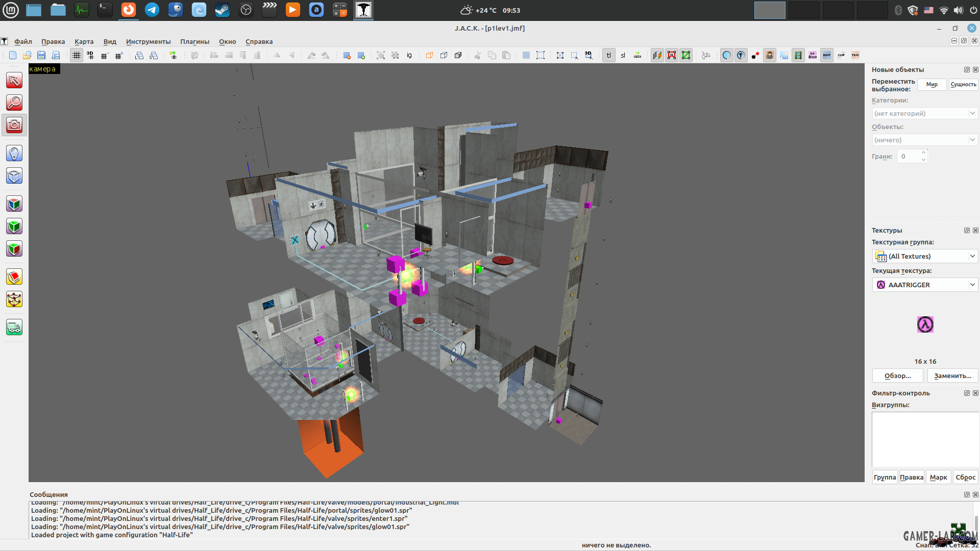Image resolution: width=980 pixels, height=551 pixels.
Task: Open the Правка menu
Action: [x=53, y=41]
